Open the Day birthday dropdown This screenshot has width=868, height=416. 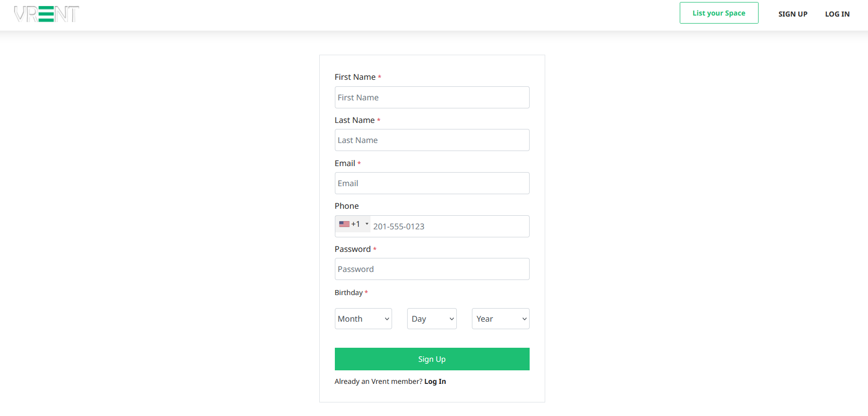point(431,319)
